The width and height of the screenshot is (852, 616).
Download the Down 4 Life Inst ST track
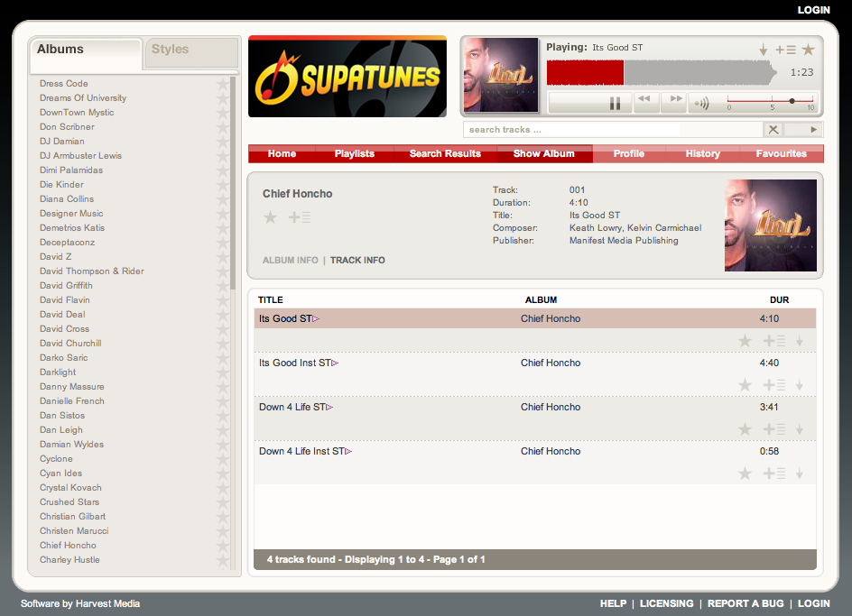click(800, 473)
